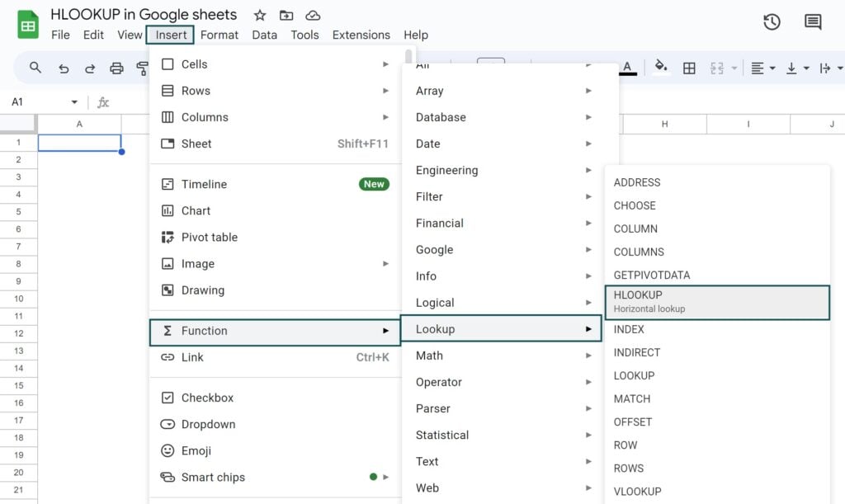Select column H header

(664, 124)
